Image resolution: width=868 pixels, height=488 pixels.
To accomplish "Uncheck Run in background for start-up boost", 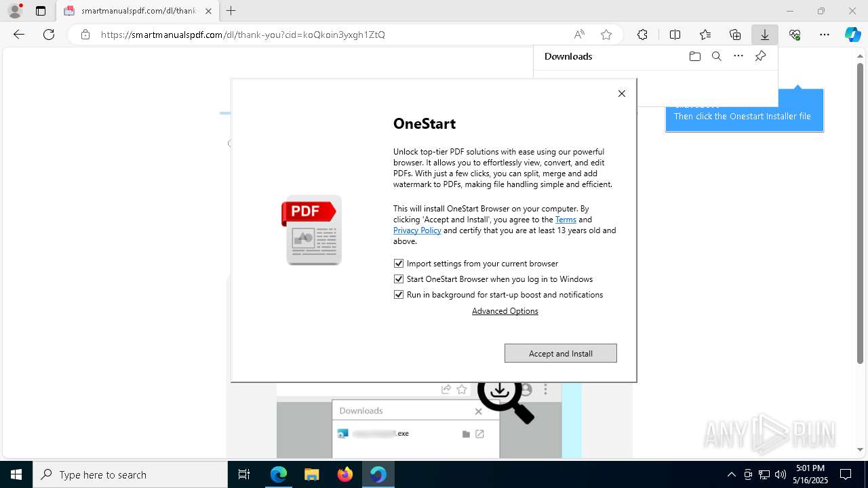I will (399, 294).
